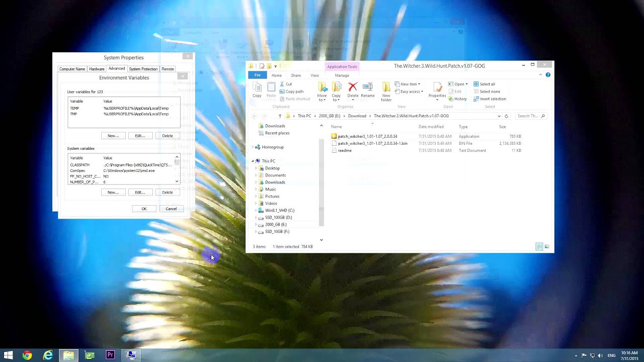Expand the Desktop node under This PC

(256, 168)
